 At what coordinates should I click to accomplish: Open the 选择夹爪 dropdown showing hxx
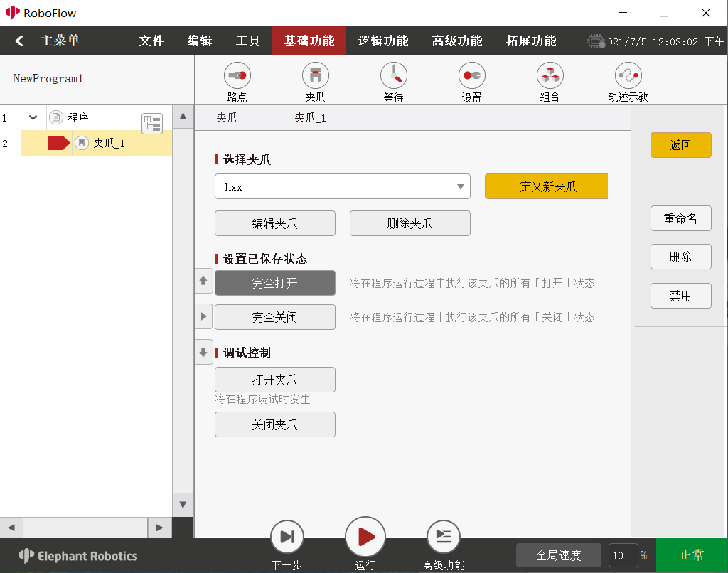[x=342, y=187]
